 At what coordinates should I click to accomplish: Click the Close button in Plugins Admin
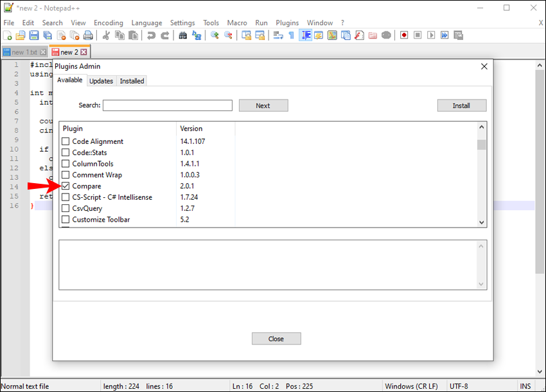click(x=276, y=339)
